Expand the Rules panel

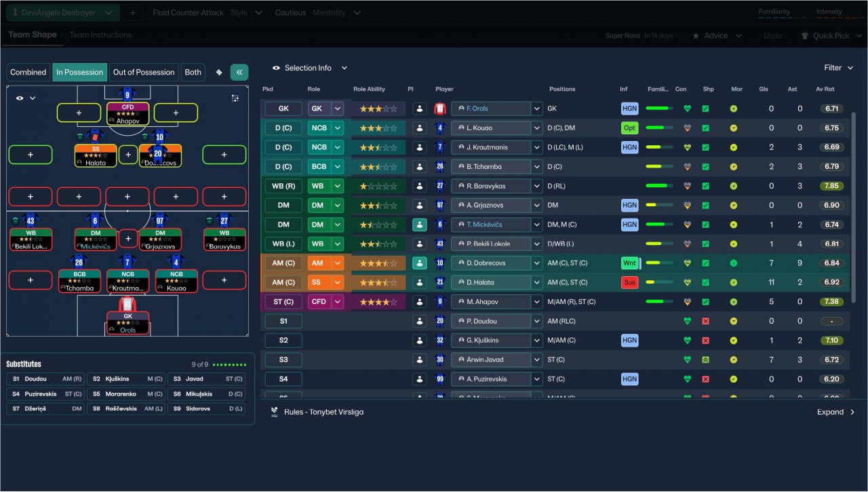(x=836, y=412)
